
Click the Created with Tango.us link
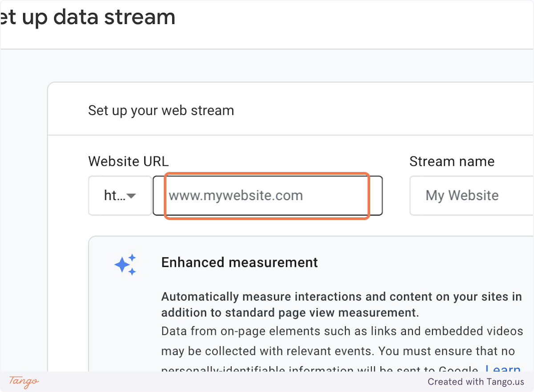(476, 382)
